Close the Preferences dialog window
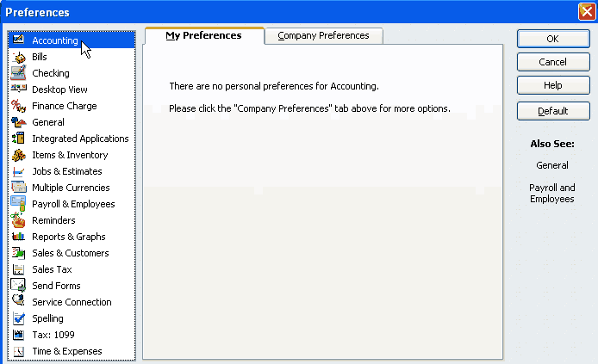 [x=586, y=12]
